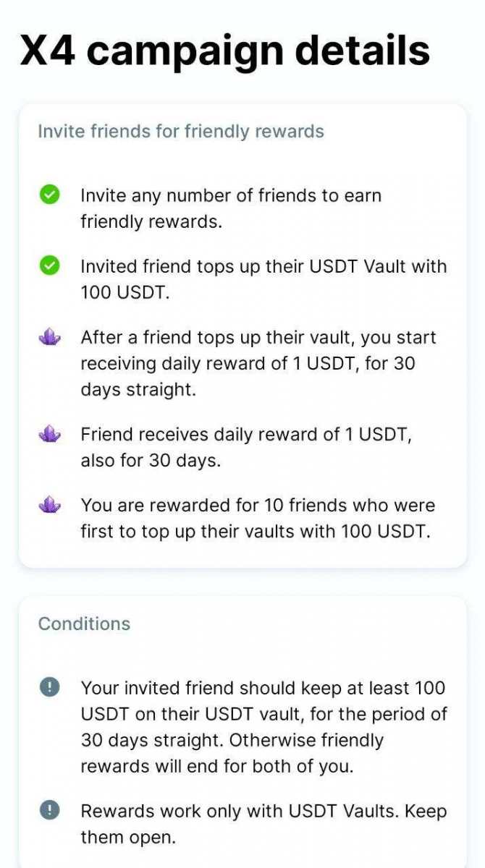Click the Invite any number of friends text

tap(230, 208)
